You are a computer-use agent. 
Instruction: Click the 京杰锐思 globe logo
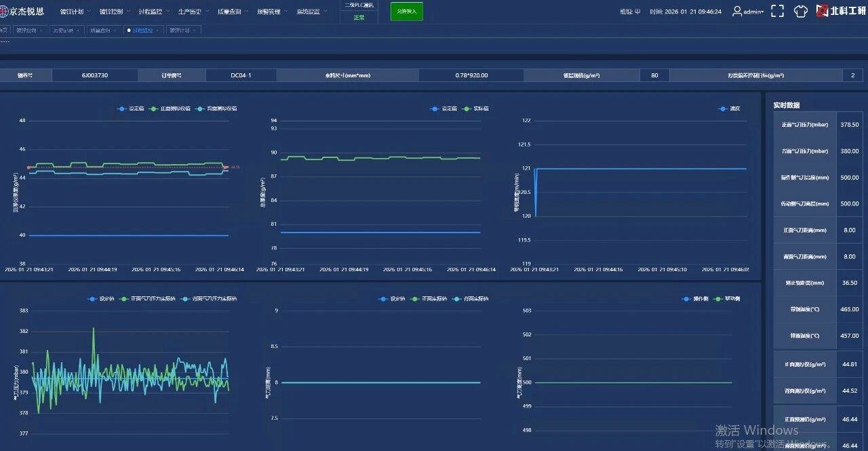click(x=4, y=12)
